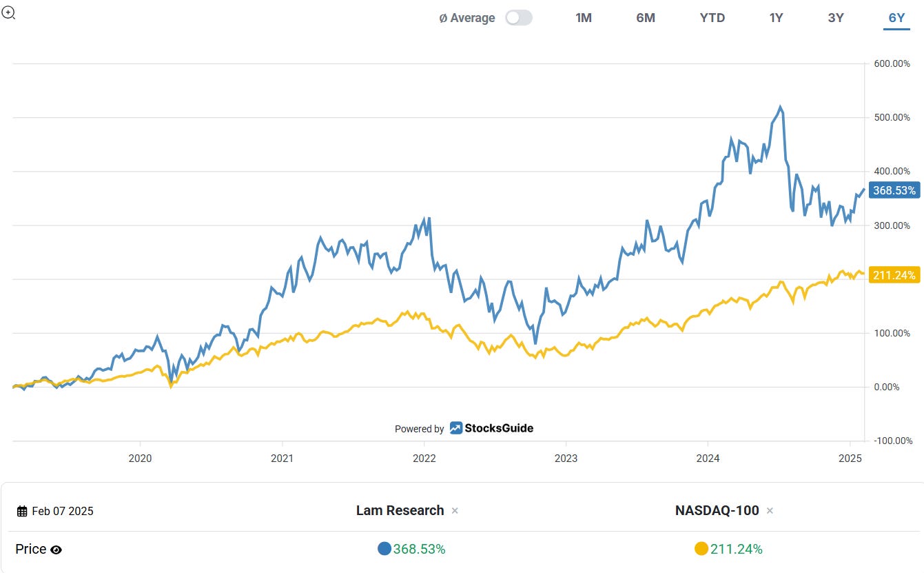Click the 2022 x-axis label

424,458
